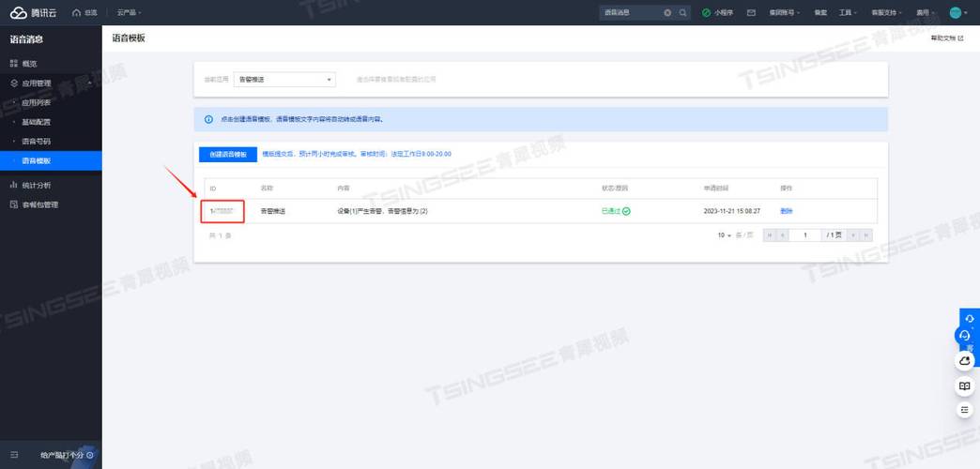Click the 共 1 条 total count text

pyautogui.click(x=220, y=235)
